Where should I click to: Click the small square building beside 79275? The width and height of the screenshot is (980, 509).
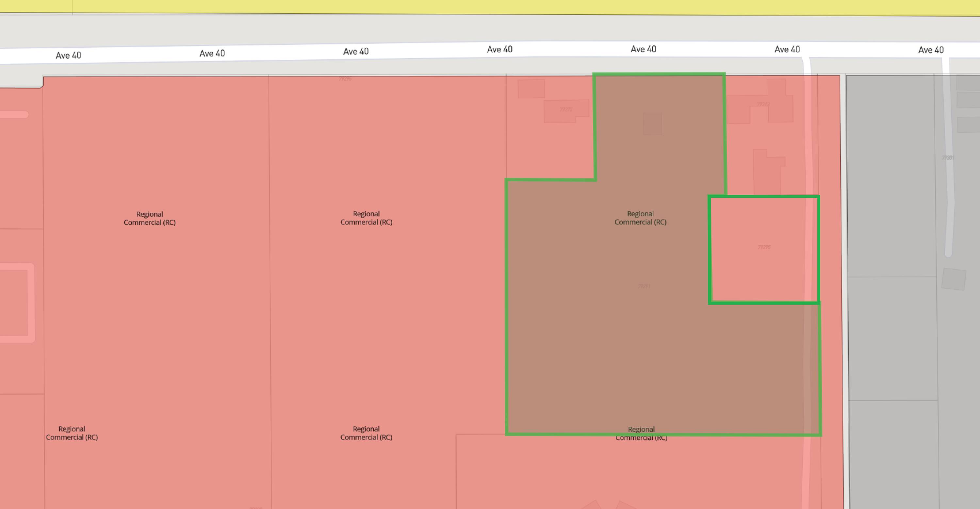point(531,89)
